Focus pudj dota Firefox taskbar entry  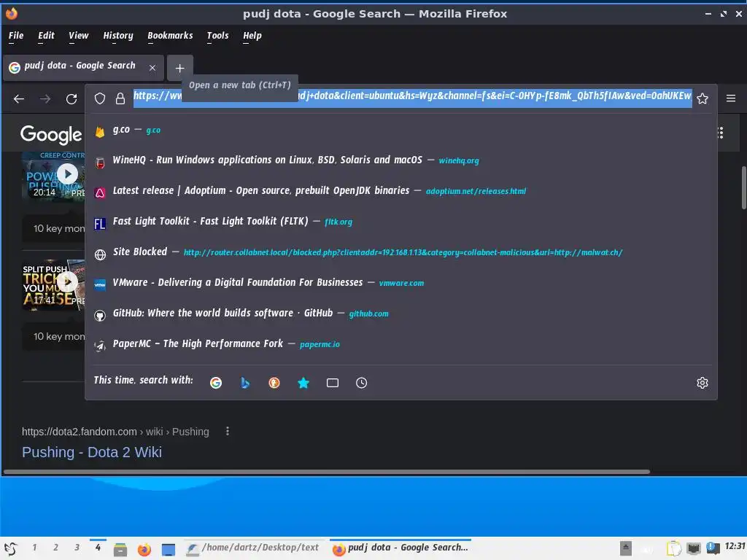point(400,548)
